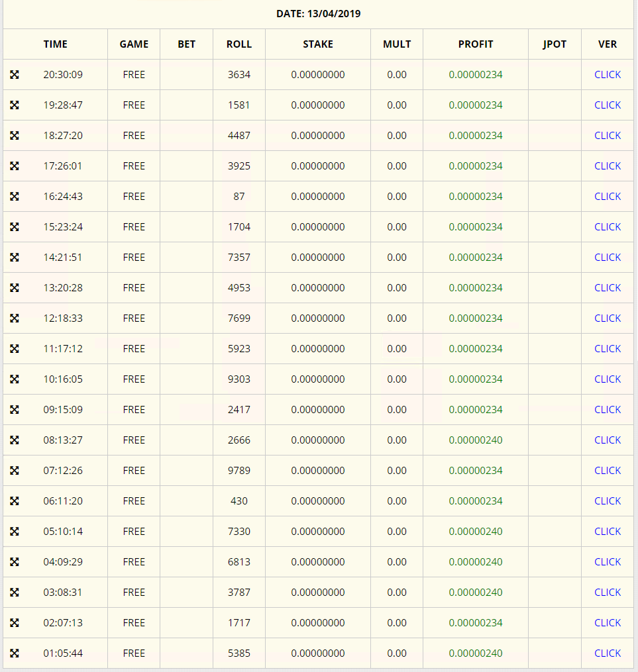Expand the 14:21:51 row icon

point(15,258)
